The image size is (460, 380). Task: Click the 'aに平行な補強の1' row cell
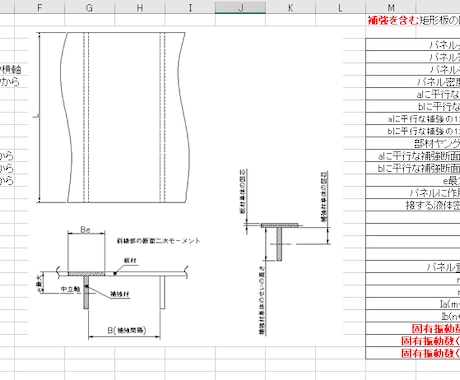[413, 119]
